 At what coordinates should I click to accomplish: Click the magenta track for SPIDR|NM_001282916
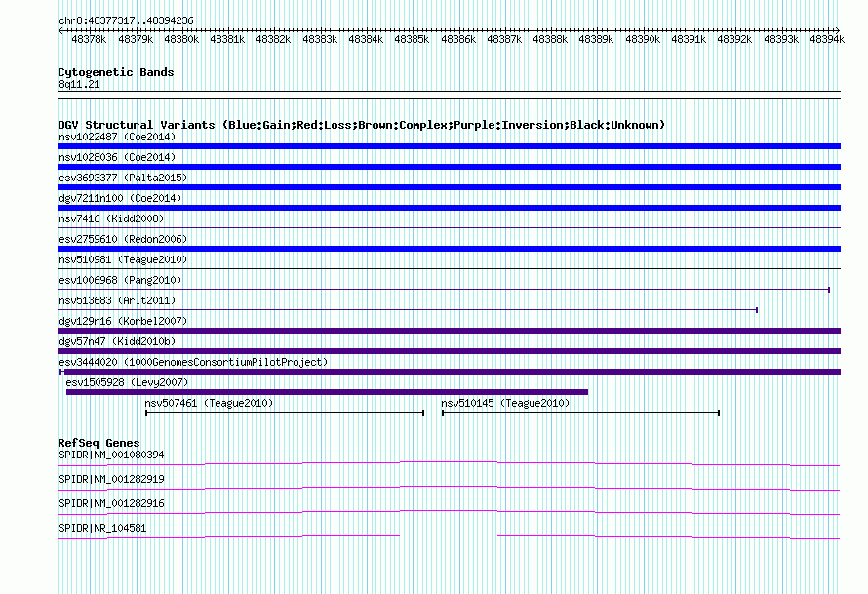pyautogui.click(x=449, y=512)
